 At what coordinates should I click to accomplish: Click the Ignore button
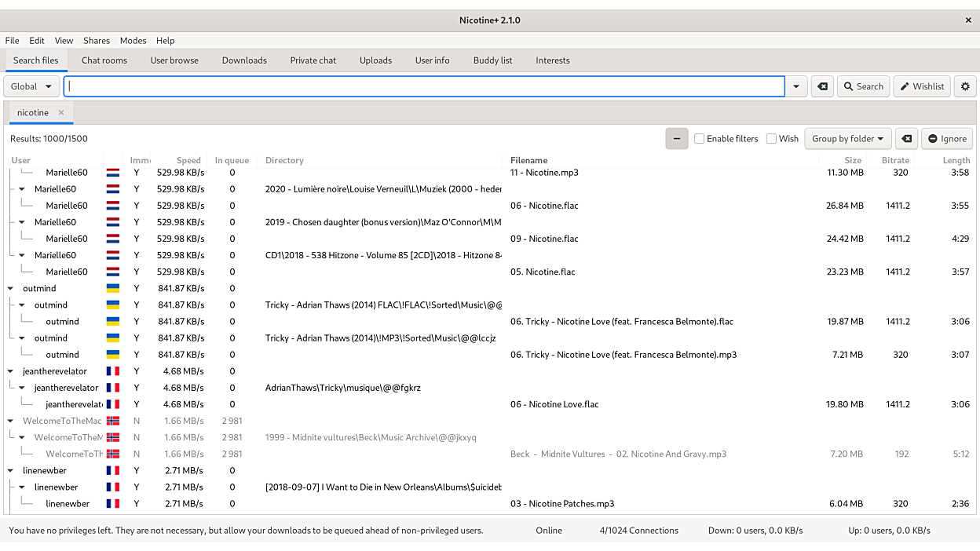tap(946, 139)
